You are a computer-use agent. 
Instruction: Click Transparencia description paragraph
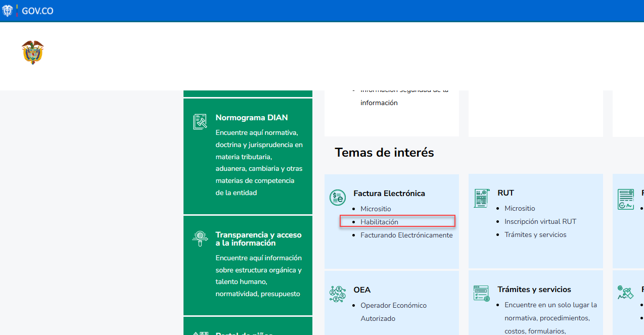[x=258, y=275]
